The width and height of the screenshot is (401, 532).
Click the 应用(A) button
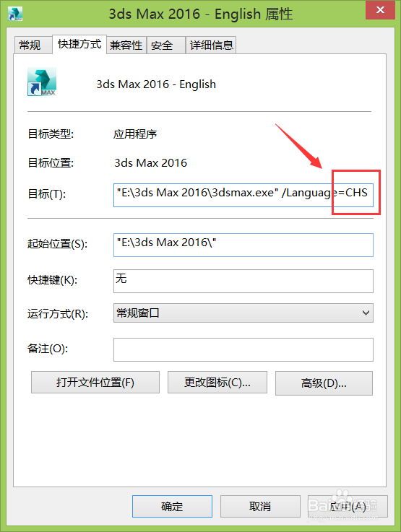click(348, 506)
